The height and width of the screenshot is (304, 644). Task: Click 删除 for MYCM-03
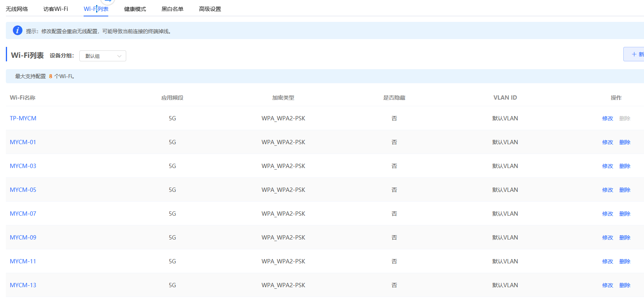point(625,166)
